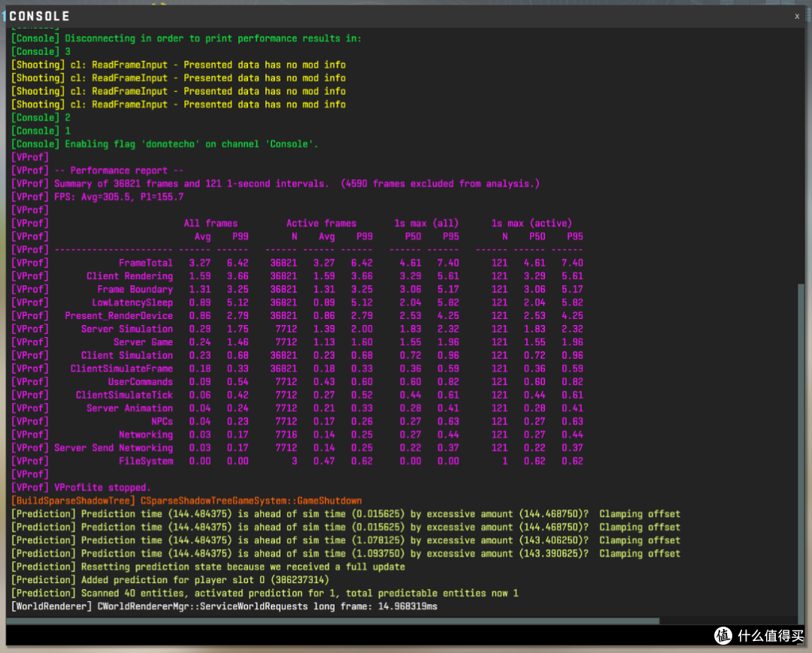
Task: Select the Server Game row label
Action: tap(143, 342)
